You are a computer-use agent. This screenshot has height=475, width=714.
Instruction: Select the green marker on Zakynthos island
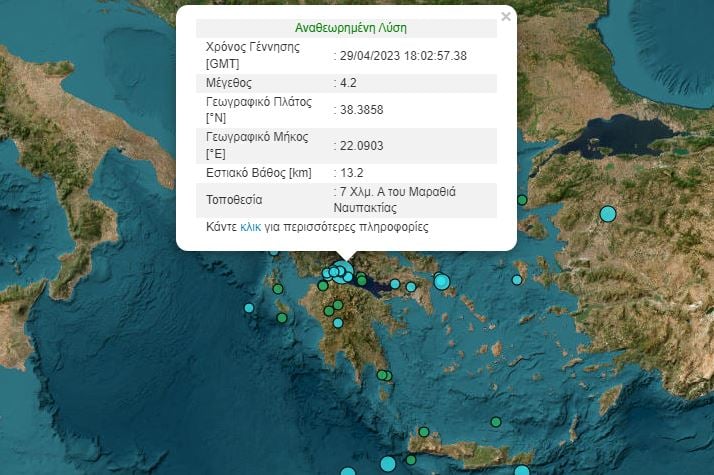click(282, 318)
